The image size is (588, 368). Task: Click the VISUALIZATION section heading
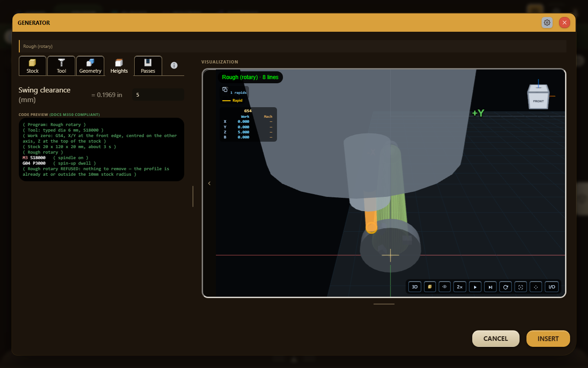click(220, 62)
